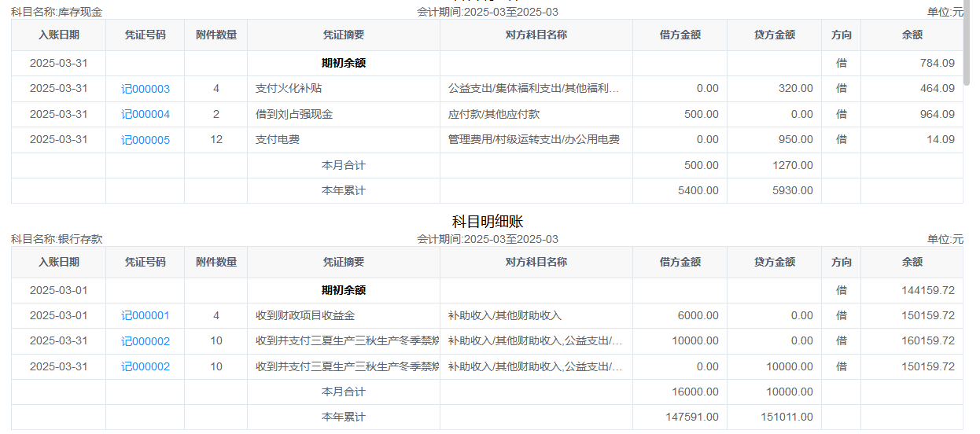The height and width of the screenshot is (434, 980).
Task: Open 记000002 voucher with balance 160159.72
Action: 145,341
